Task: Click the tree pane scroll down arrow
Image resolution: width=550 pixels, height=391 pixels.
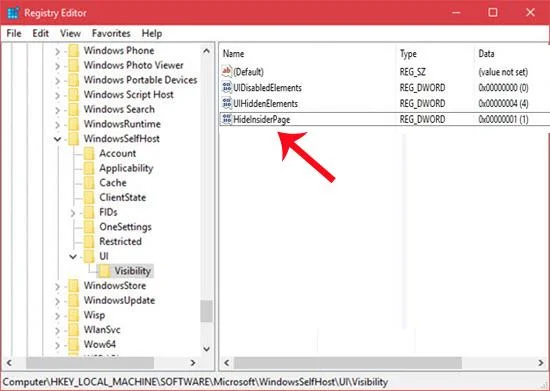Action: pyautogui.click(x=206, y=349)
